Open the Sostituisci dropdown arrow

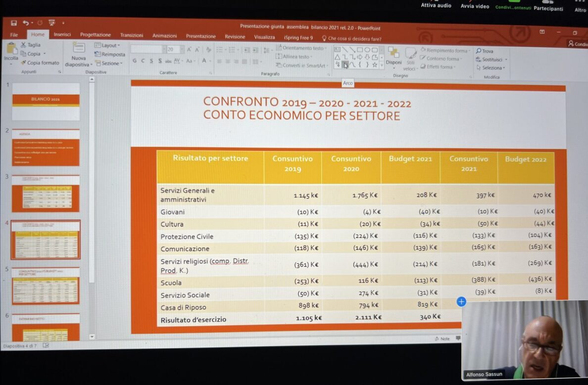[x=506, y=59]
